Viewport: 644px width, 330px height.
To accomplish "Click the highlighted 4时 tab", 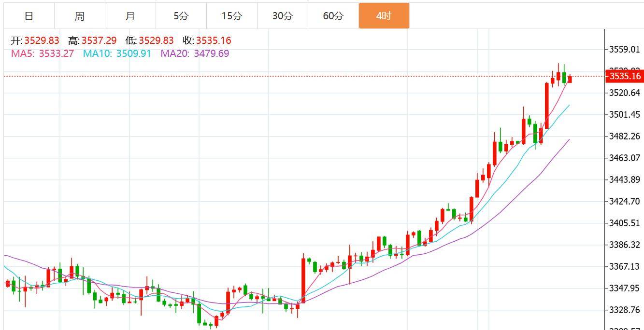I will (384, 16).
